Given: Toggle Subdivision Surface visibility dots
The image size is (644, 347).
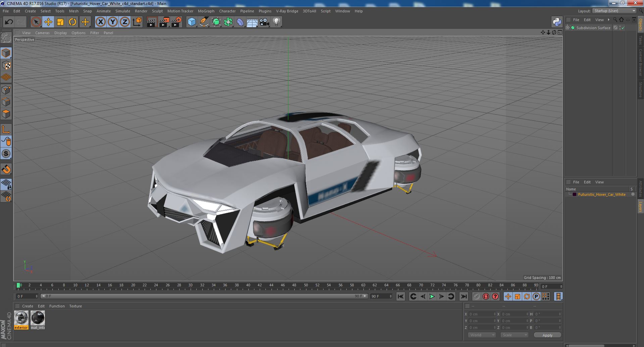Looking at the screenshot, I should click(x=620, y=28).
